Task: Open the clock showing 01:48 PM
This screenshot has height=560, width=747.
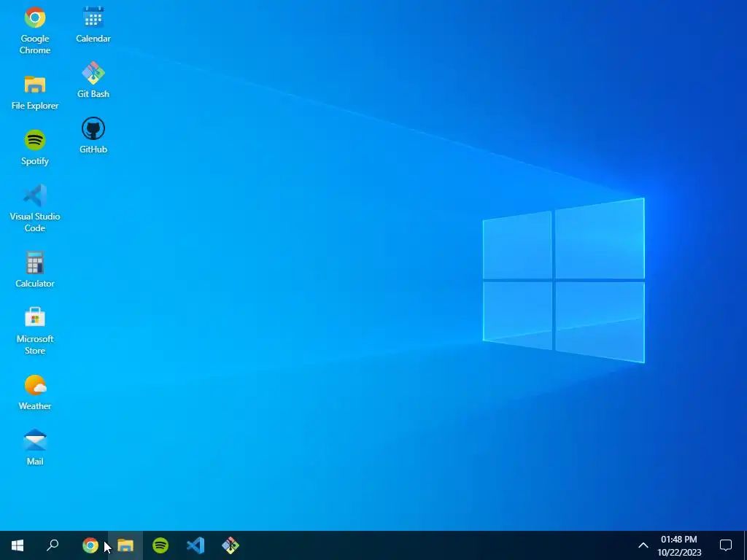Action: (679, 545)
